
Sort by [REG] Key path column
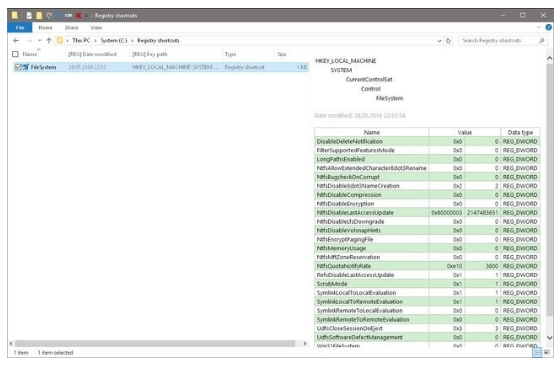coord(150,54)
